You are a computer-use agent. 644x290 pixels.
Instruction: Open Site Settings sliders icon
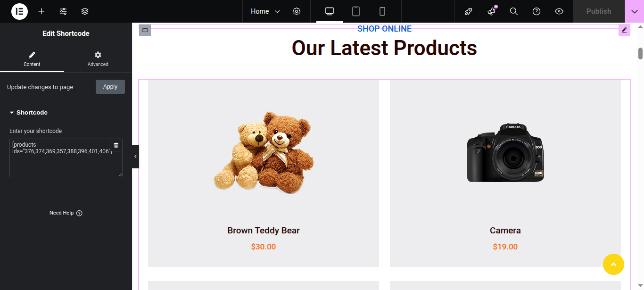[63, 11]
